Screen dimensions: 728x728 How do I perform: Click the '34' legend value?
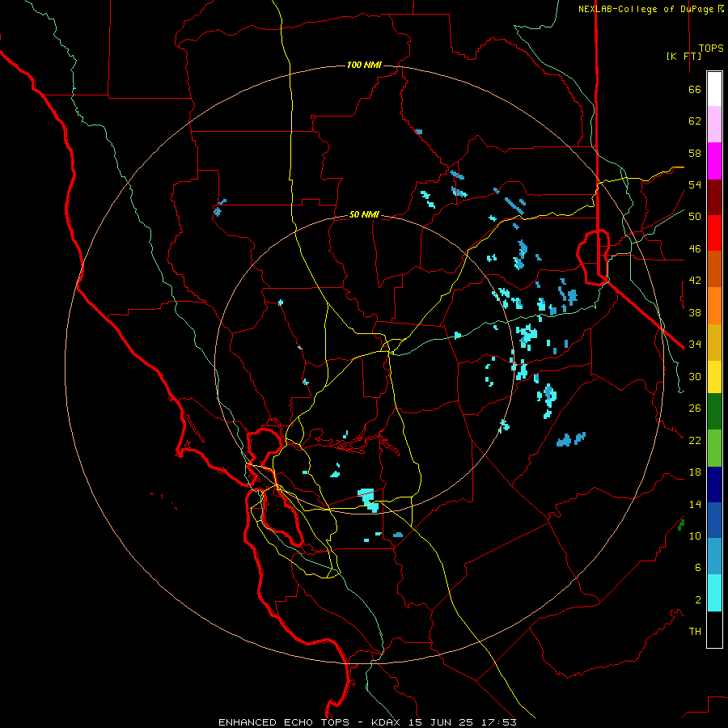coord(695,345)
